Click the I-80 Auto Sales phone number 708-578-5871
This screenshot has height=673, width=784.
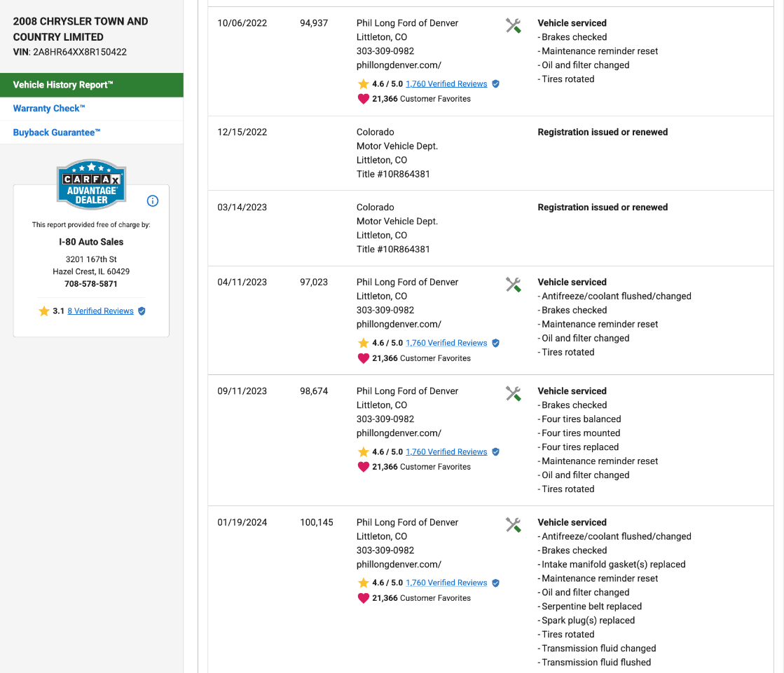click(91, 284)
